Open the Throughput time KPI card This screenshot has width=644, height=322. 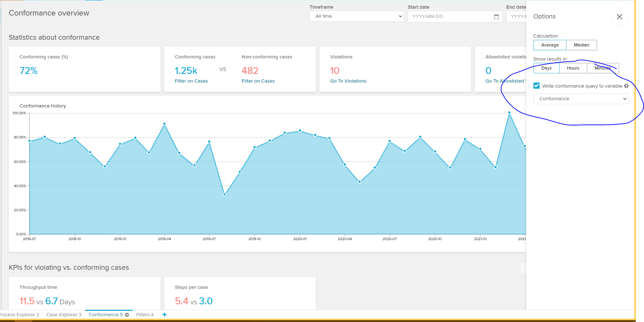(85, 294)
